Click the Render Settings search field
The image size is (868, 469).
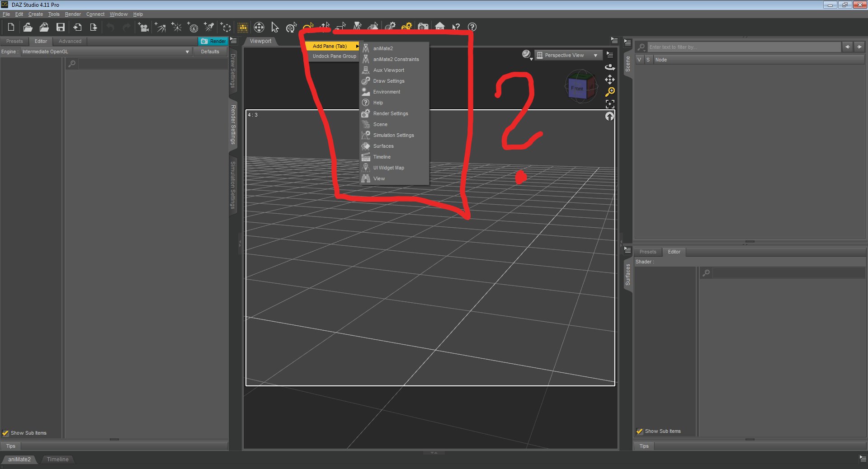pyautogui.click(x=153, y=64)
